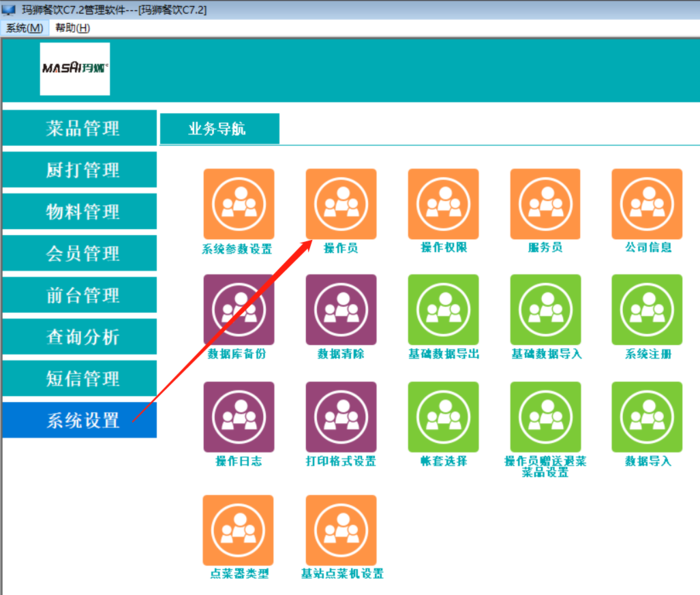Click the 帐套选择 icon

[x=443, y=417]
